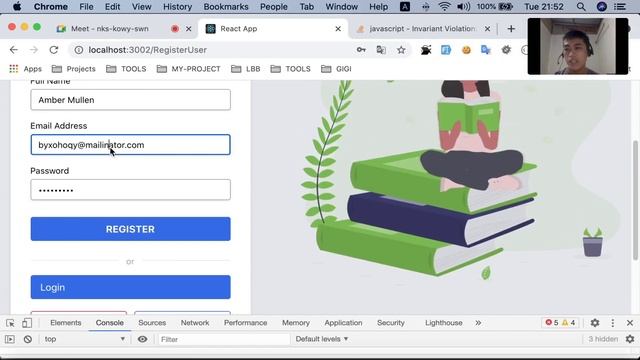The width and height of the screenshot is (640, 360).
Task: Click the red error count badge showing 5
Action: pos(552,323)
